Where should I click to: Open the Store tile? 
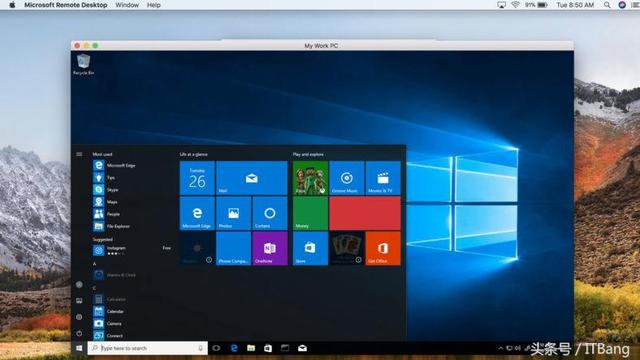click(x=310, y=248)
